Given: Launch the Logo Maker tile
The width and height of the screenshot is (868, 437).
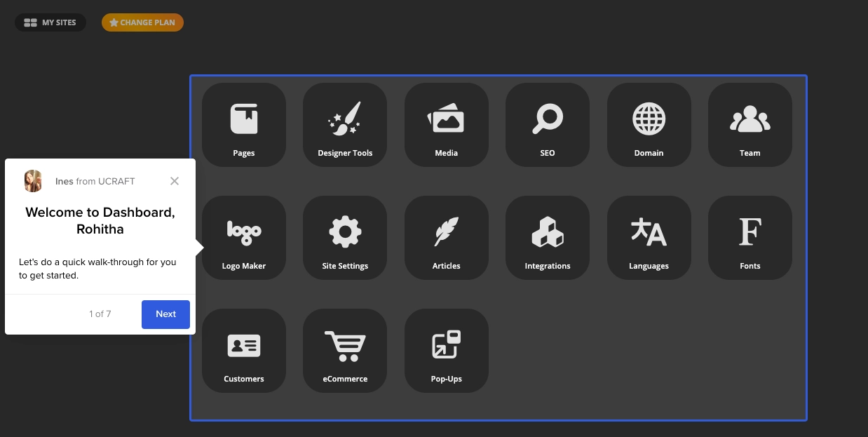Looking at the screenshot, I should 244,238.
